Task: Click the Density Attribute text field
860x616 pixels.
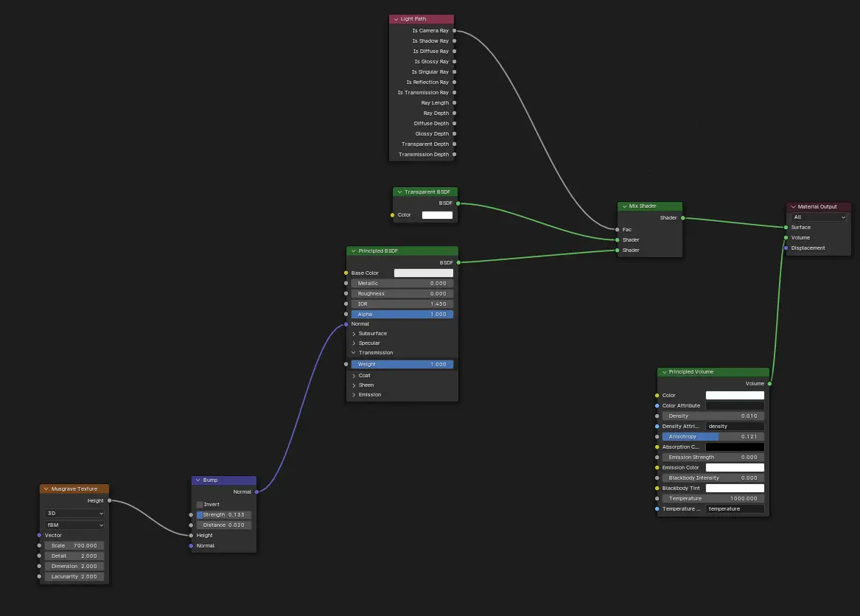Action: tap(734, 427)
